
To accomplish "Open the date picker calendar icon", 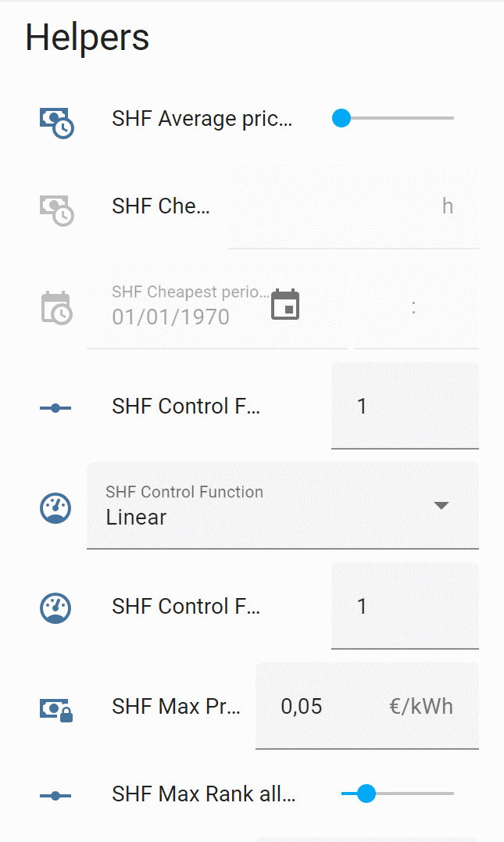I will pos(285,305).
